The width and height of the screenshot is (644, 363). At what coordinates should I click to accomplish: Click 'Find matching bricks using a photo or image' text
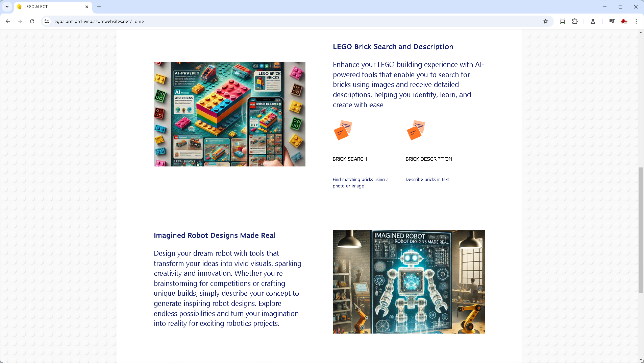pyautogui.click(x=361, y=183)
